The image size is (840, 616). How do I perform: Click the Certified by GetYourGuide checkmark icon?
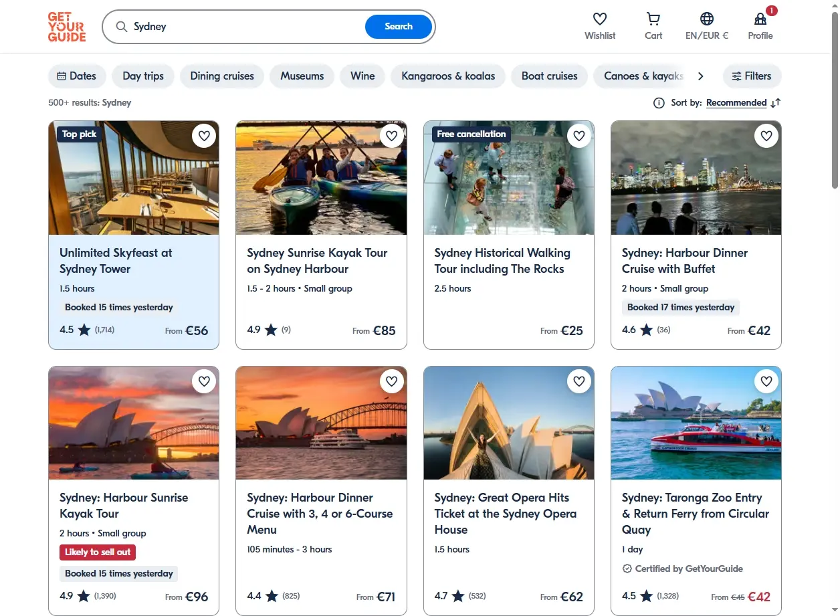tap(627, 569)
